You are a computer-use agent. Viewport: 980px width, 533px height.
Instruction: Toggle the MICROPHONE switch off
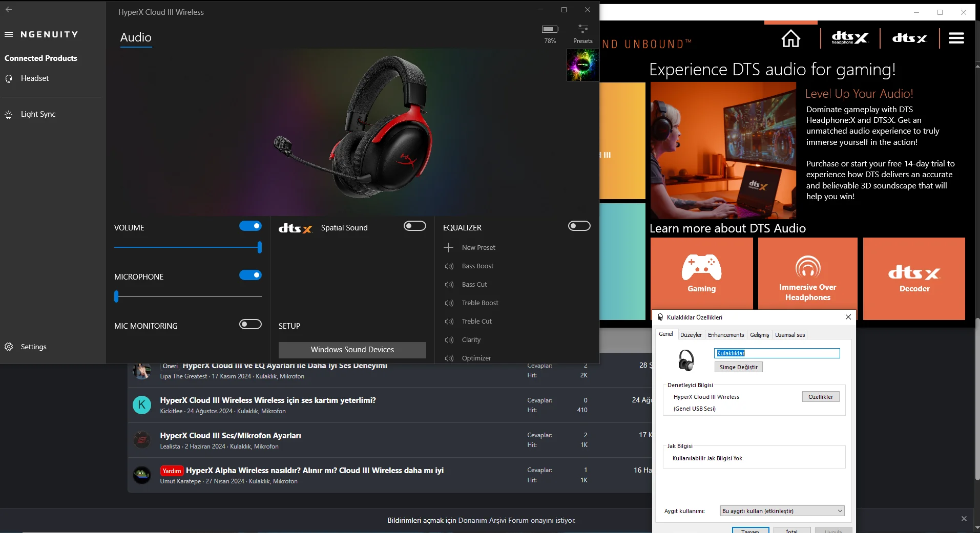[x=251, y=275]
